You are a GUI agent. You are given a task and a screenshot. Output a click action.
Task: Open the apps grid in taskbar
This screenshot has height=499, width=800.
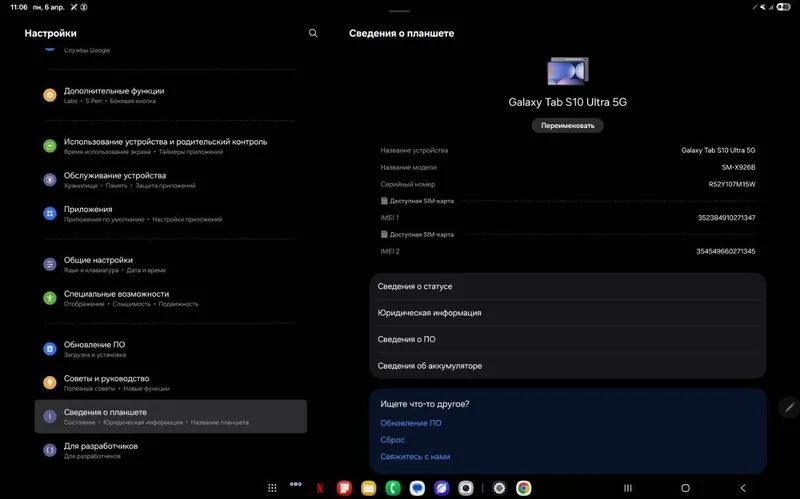(x=272, y=488)
